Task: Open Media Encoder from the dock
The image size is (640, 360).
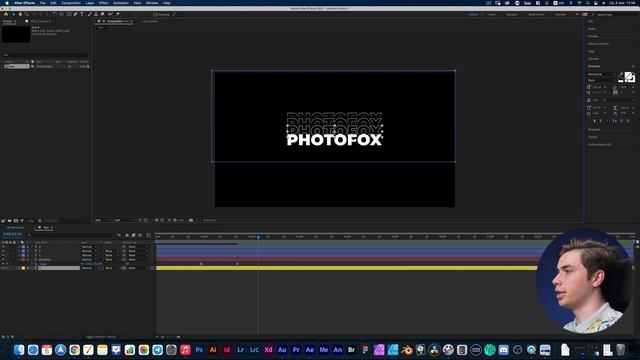Action: point(324,350)
